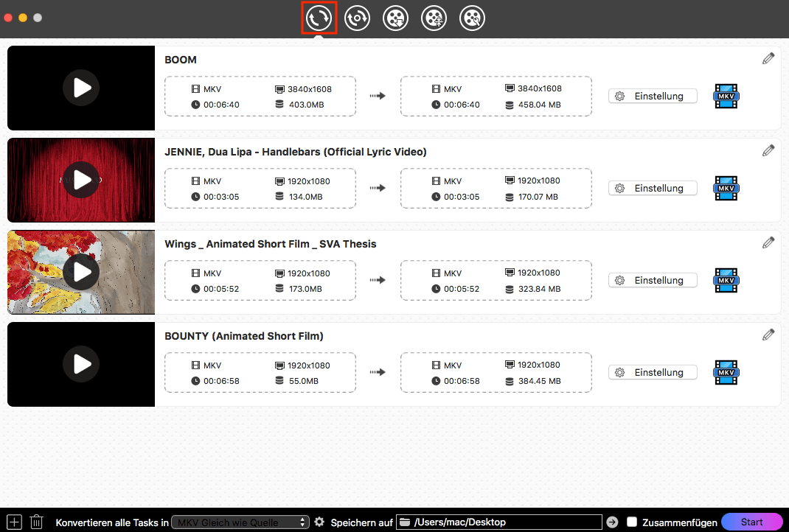Image resolution: width=789 pixels, height=532 pixels.
Task: Click the pencil edit icon for BOUNTY video
Action: click(768, 334)
